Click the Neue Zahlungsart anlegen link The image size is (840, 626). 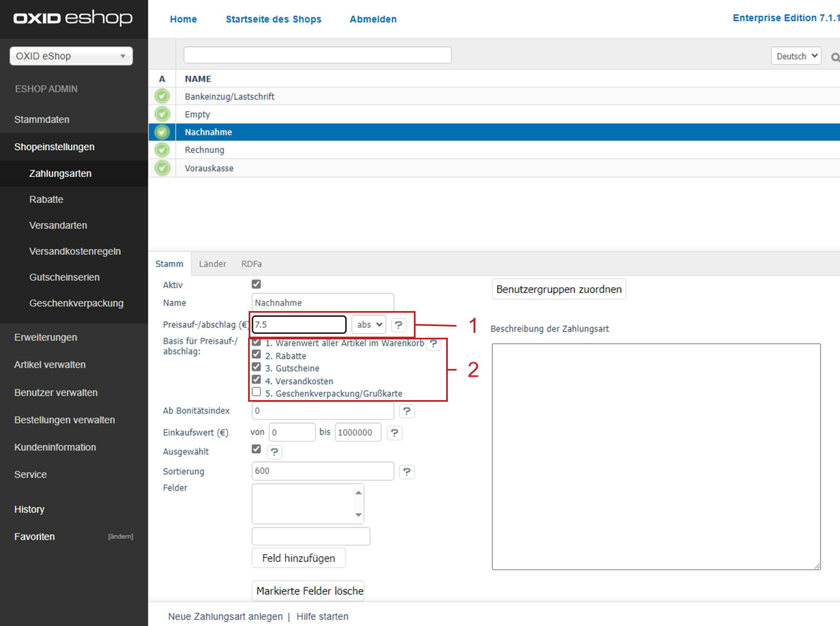(x=225, y=617)
